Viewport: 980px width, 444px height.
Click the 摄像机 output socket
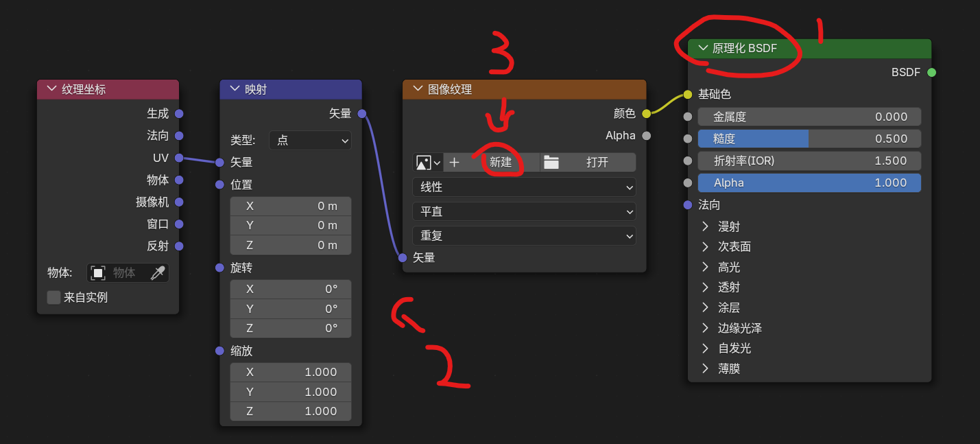coord(179,202)
